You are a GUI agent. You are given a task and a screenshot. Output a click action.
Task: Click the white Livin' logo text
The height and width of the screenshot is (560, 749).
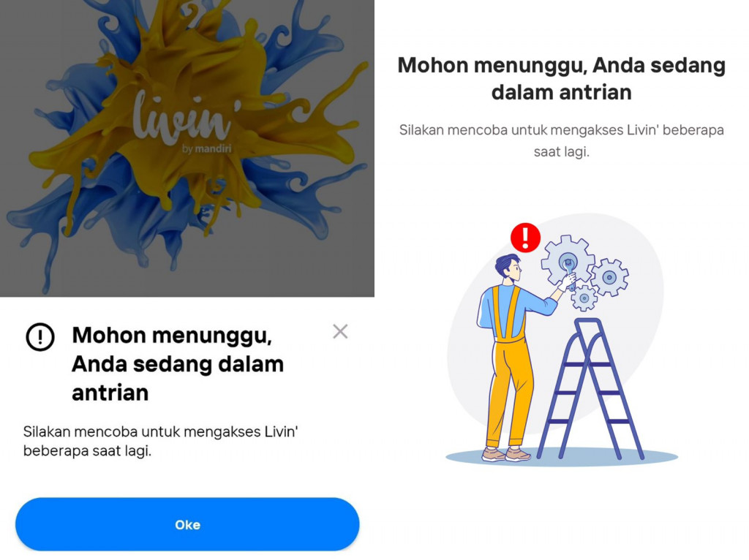coord(183,118)
